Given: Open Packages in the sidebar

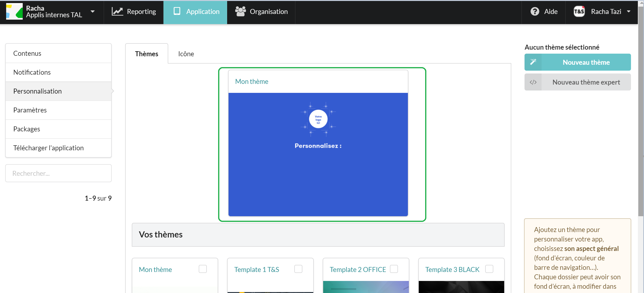Looking at the screenshot, I should (58, 129).
